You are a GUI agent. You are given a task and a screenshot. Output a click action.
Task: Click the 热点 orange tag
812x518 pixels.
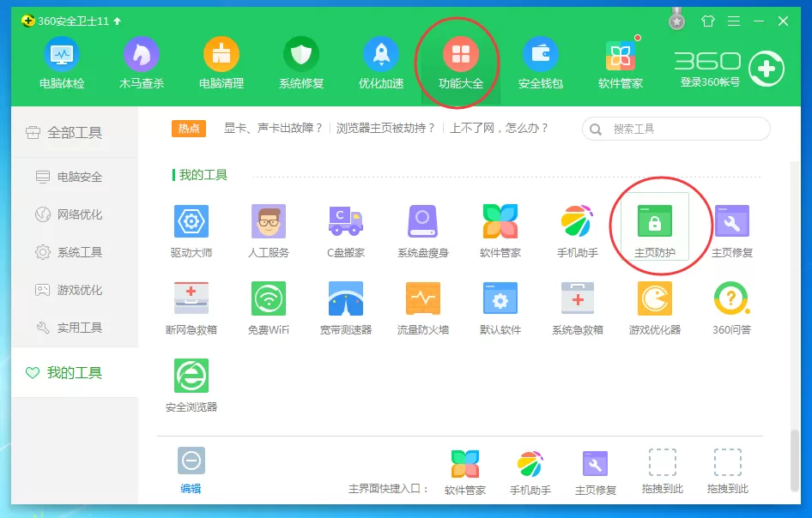189,129
